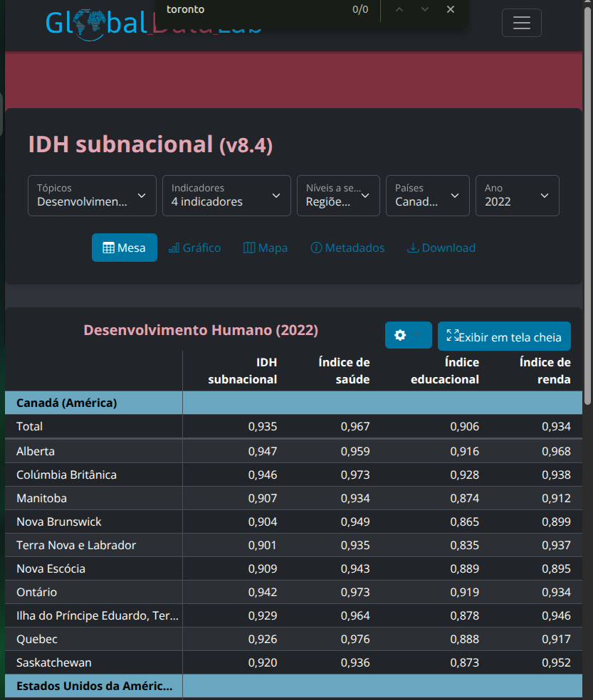
Task: Close the find-in-page search bar
Action: (x=450, y=9)
